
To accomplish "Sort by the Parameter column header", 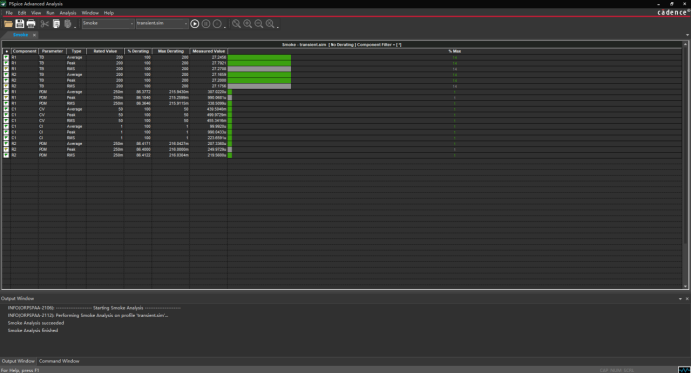I will [52, 51].
